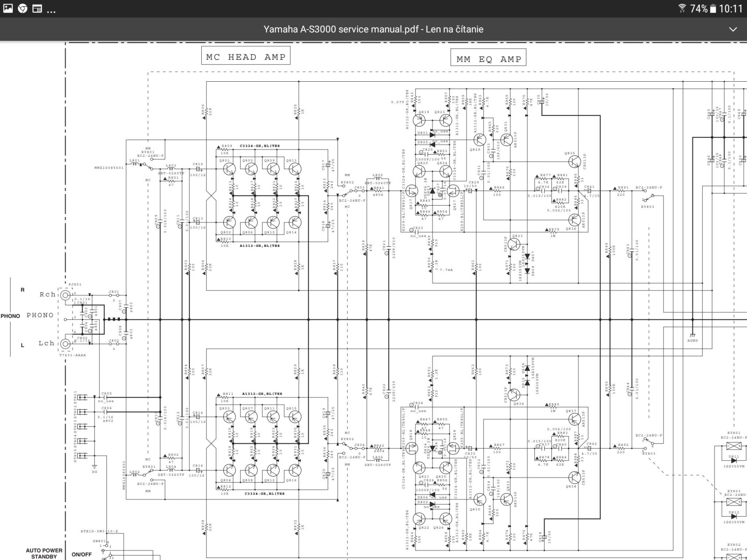This screenshot has width=747, height=560.
Task: Tap the Yamaha A-S3000 service manual title
Action: click(373, 29)
